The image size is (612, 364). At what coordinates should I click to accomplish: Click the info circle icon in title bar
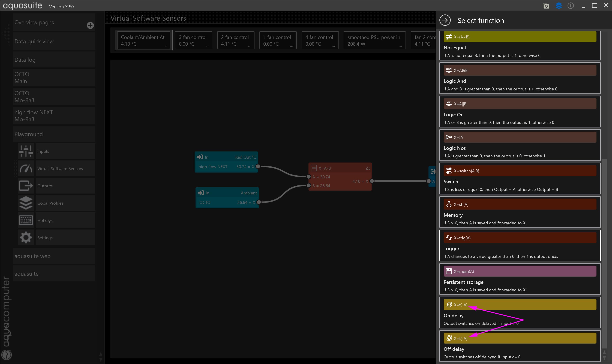click(x=571, y=6)
